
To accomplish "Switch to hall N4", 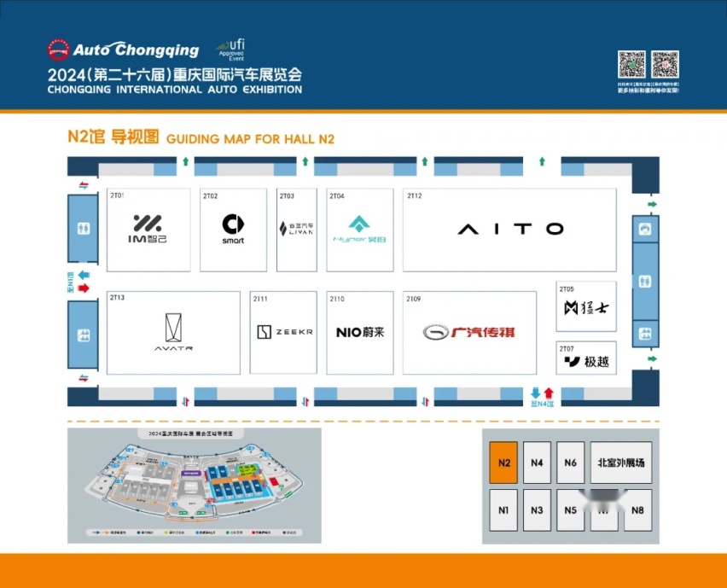I will pos(537,463).
